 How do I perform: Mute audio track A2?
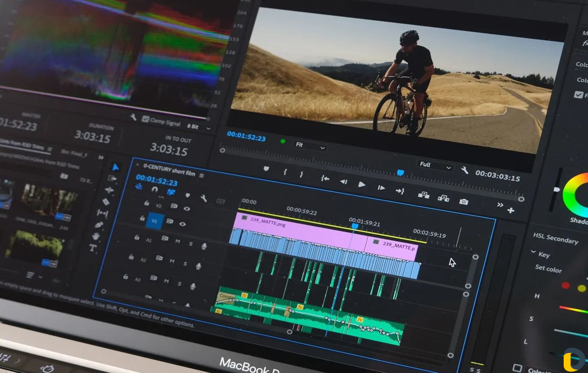[172, 261]
